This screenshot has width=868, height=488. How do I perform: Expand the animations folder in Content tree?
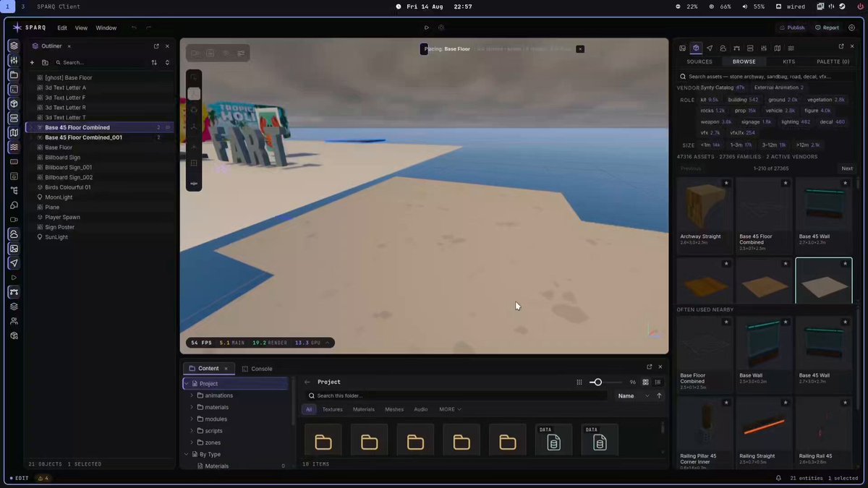tap(192, 395)
